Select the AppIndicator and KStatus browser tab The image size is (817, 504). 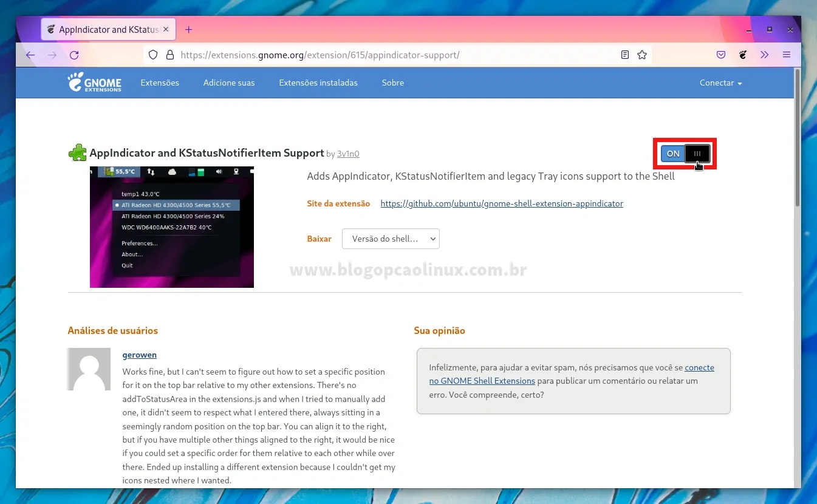coord(108,29)
